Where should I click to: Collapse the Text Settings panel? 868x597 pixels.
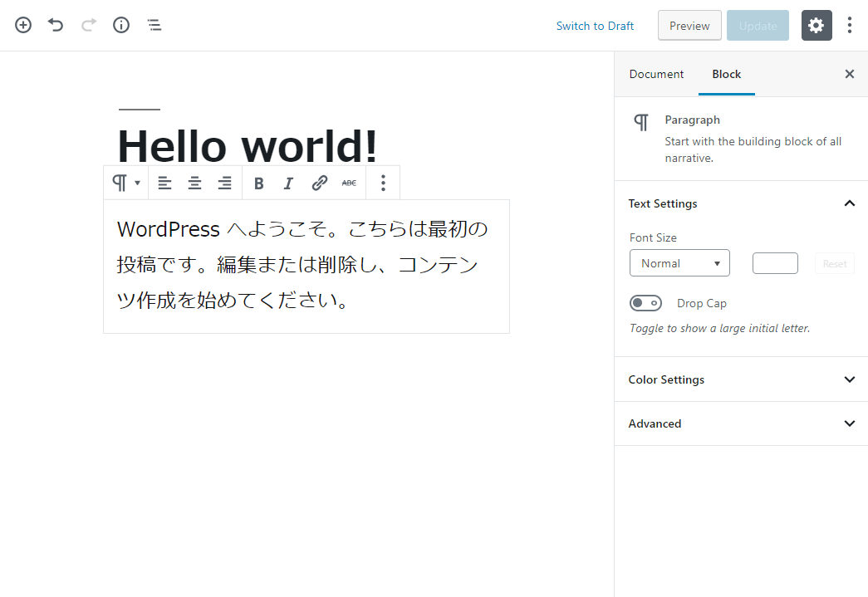pyautogui.click(x=849, y=203)
